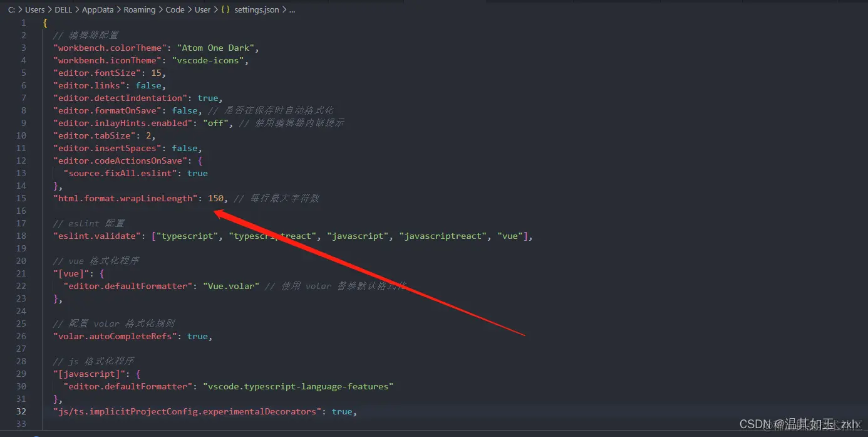Screen dimensions: 868x437
Task: Open the User breadcrumb folder
Action: click(x=202, y=10)
